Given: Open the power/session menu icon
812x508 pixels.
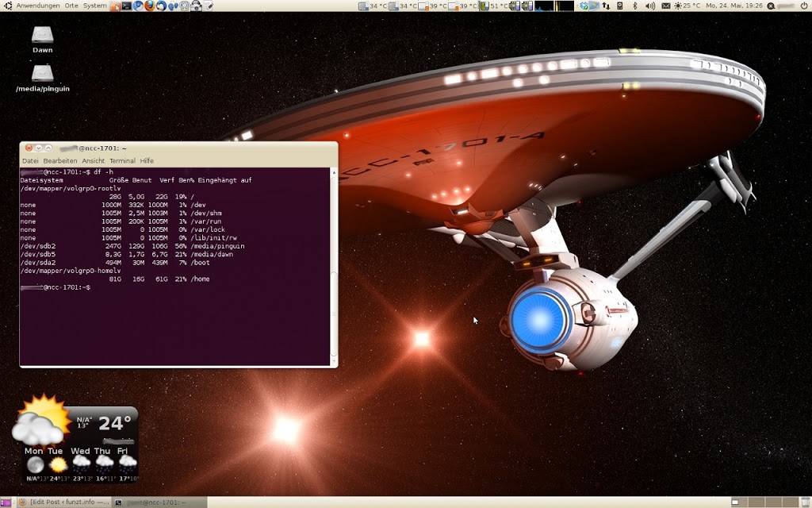Looking at the screenshot, I should coord(802,6).
